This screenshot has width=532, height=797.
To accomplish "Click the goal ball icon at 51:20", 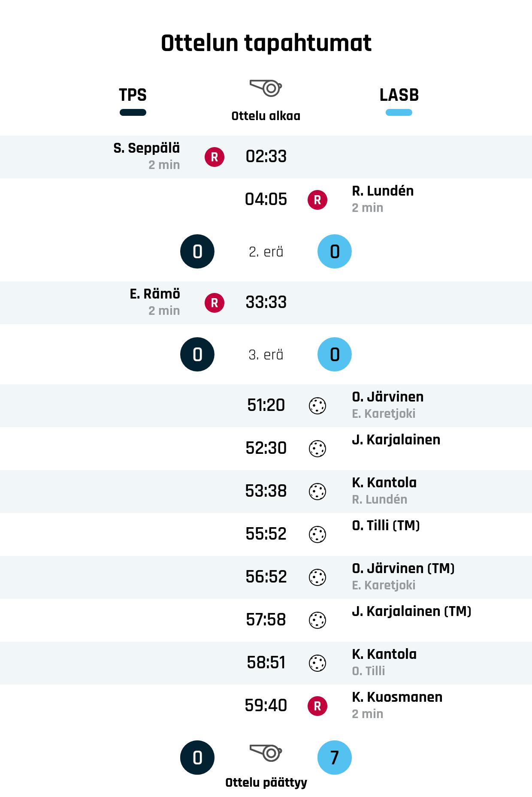I will coord(317,406).
